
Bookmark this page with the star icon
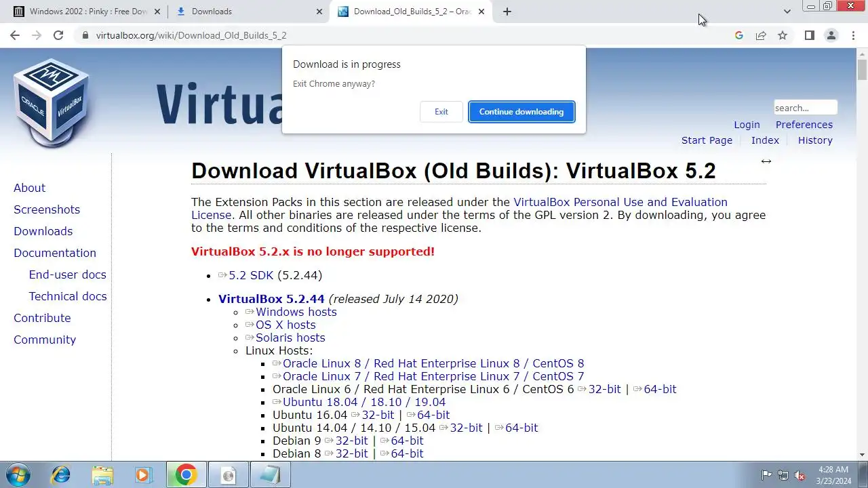point(783,35)
